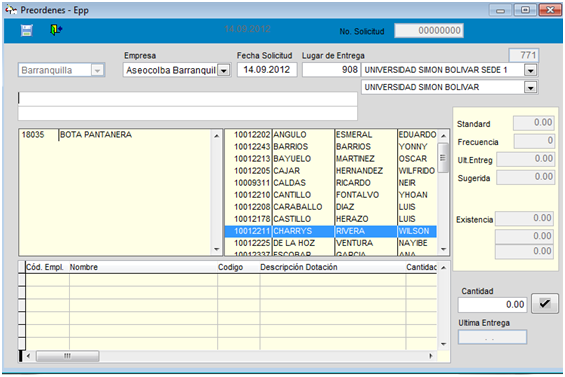This screenshot has width=565, height=377.
Task: Click the Sugerida value field
Action: tap(525, 177)
